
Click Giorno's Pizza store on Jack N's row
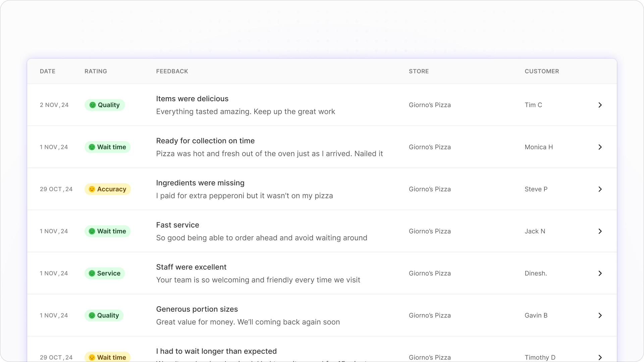[x=430, y=231]
